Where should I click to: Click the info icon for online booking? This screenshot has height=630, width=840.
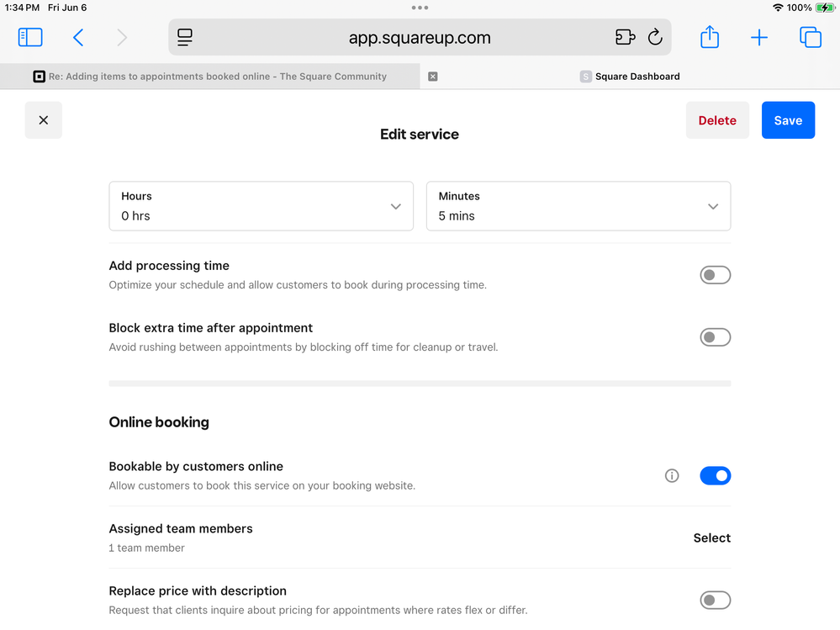click(x=672, y=476)
